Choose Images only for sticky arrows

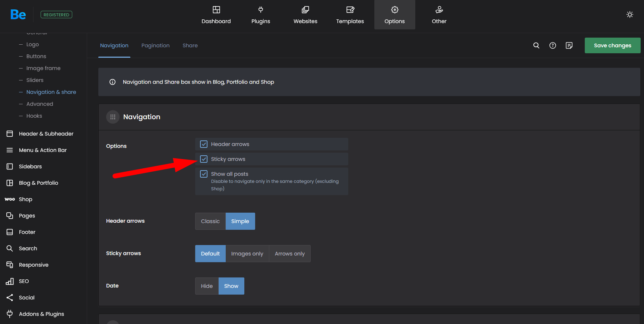247,254
